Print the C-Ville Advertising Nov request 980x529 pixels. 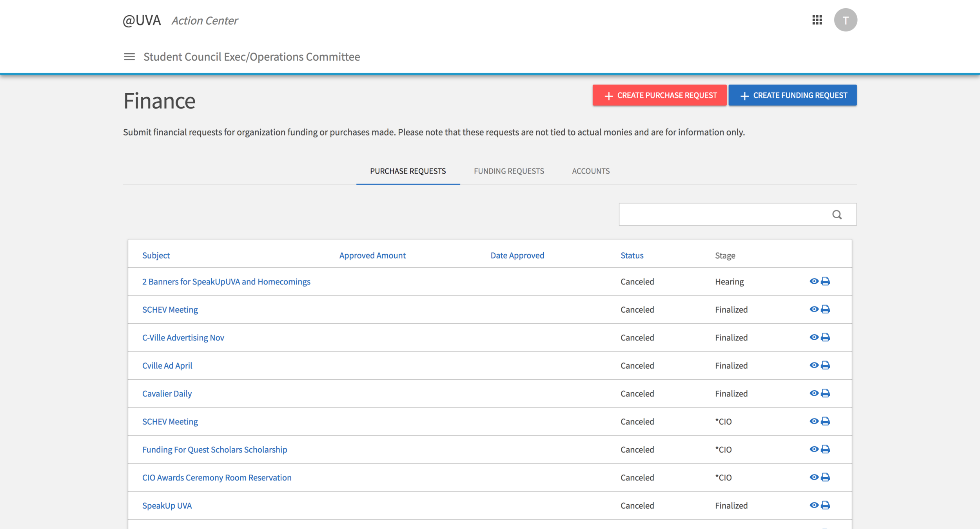coord(825,337)
